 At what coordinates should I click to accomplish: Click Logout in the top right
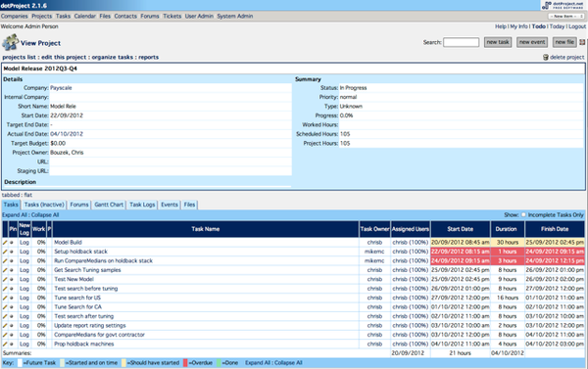pos(577,26)
